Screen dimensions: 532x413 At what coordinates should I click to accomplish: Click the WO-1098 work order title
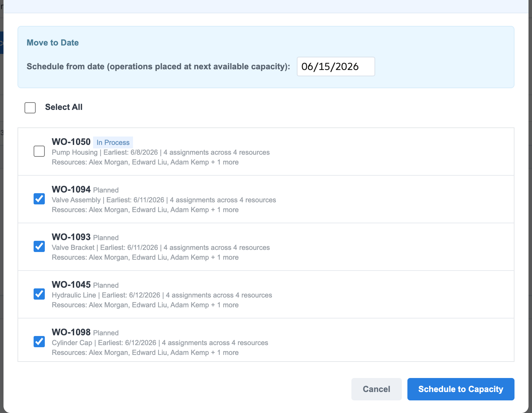point(71,332)
